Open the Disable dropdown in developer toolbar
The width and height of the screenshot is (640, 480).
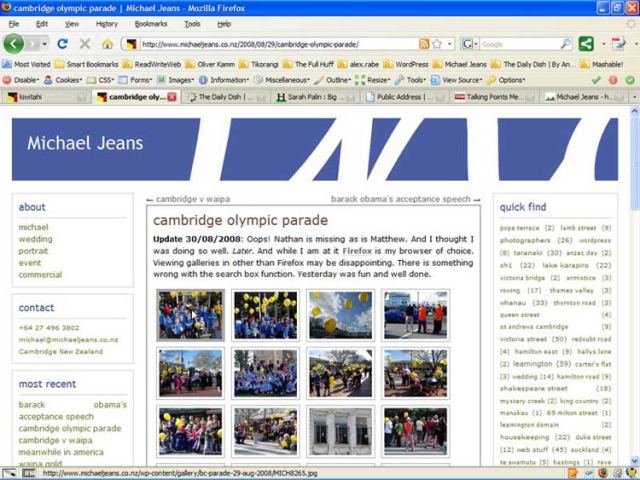[24, 79]
